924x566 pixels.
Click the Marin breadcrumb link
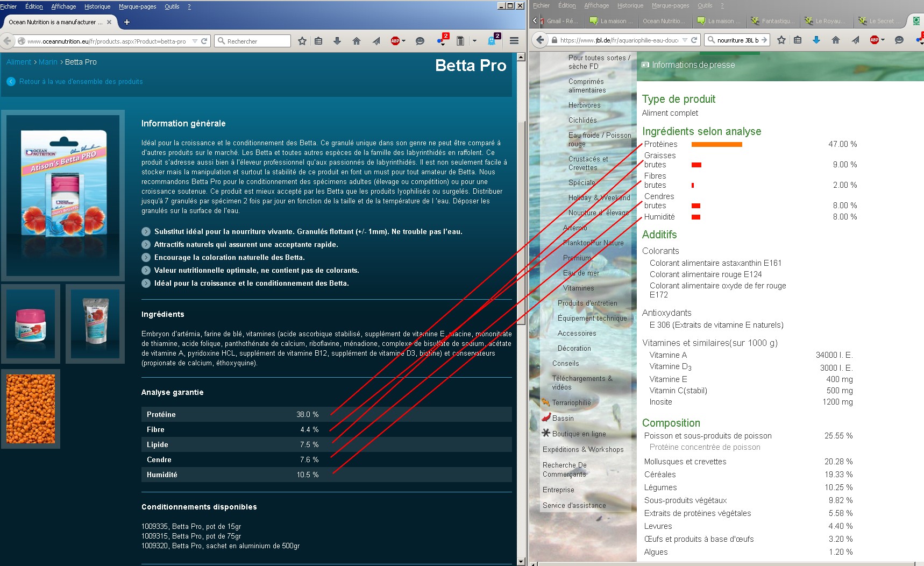(48, 62)
